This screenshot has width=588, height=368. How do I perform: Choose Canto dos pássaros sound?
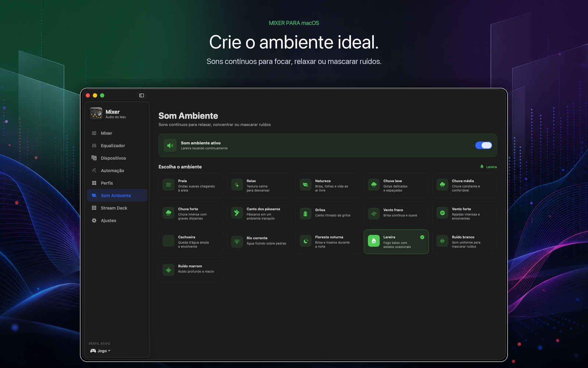click(259, 213)
